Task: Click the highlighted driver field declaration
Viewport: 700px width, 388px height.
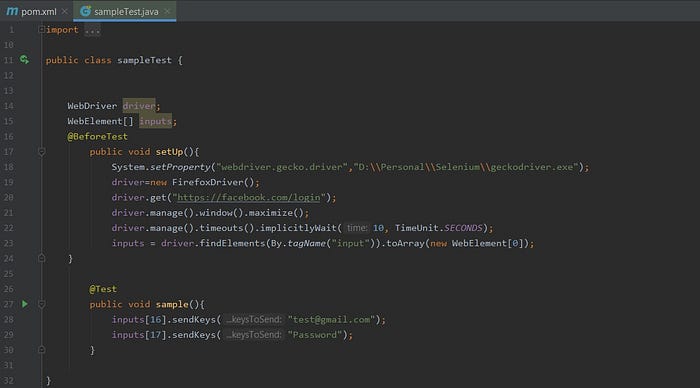Action: pyautogui.click(x=139, y=106)
